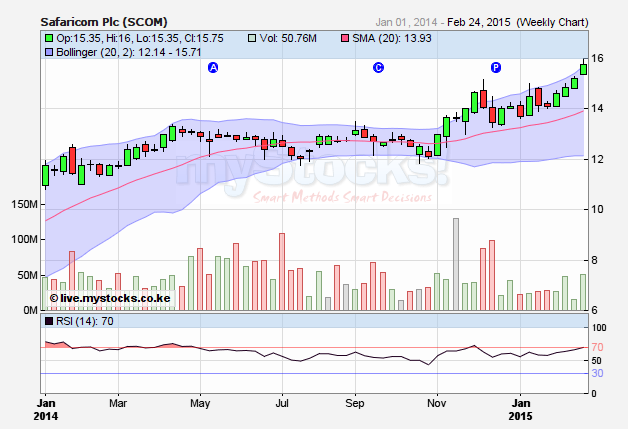Screen dimensions: 628x429
Task: Click the RSI 30 level label
Action: [x=596, y=373]
